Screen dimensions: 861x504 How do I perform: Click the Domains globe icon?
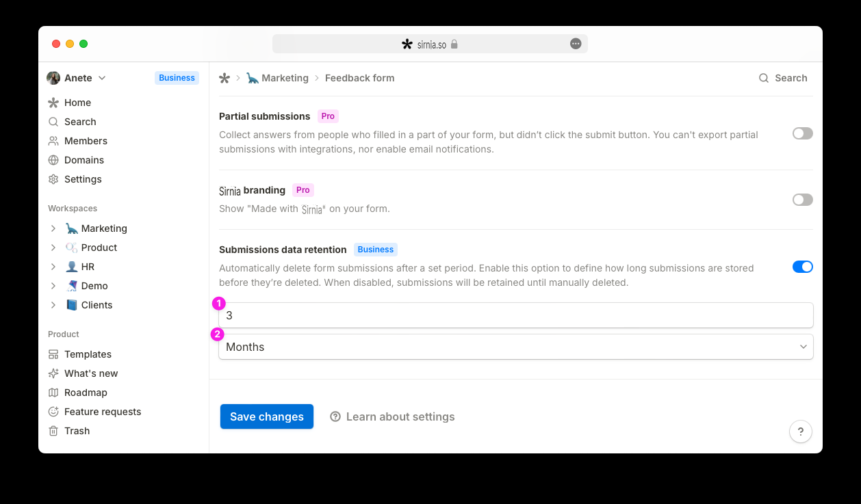pos(53,160)
